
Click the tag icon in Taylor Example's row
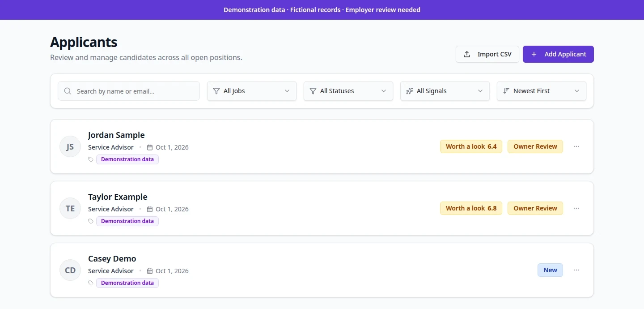coord(91,221)
